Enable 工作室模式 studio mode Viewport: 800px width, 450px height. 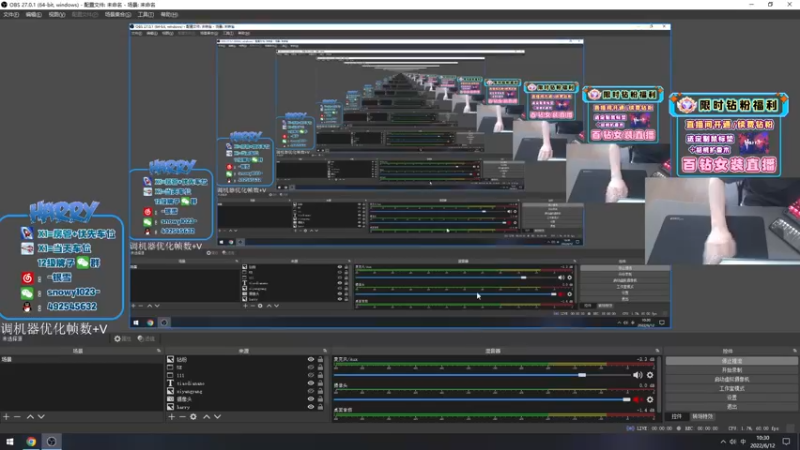point(732,388)
